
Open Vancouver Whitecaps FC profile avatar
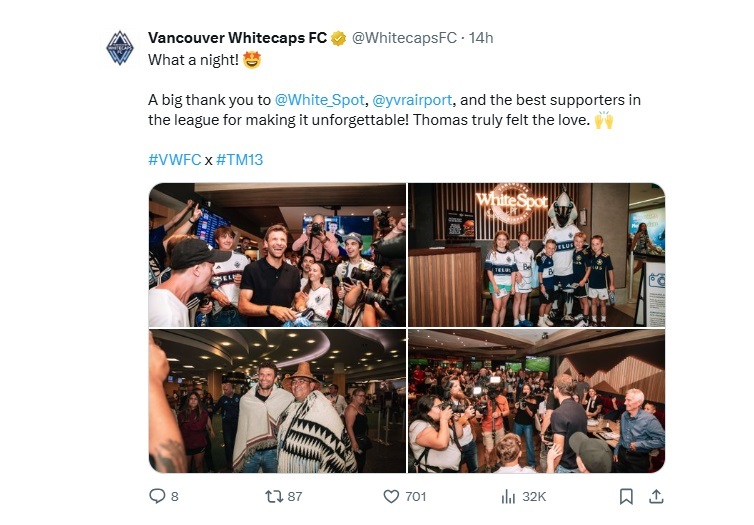coord(120,48)
